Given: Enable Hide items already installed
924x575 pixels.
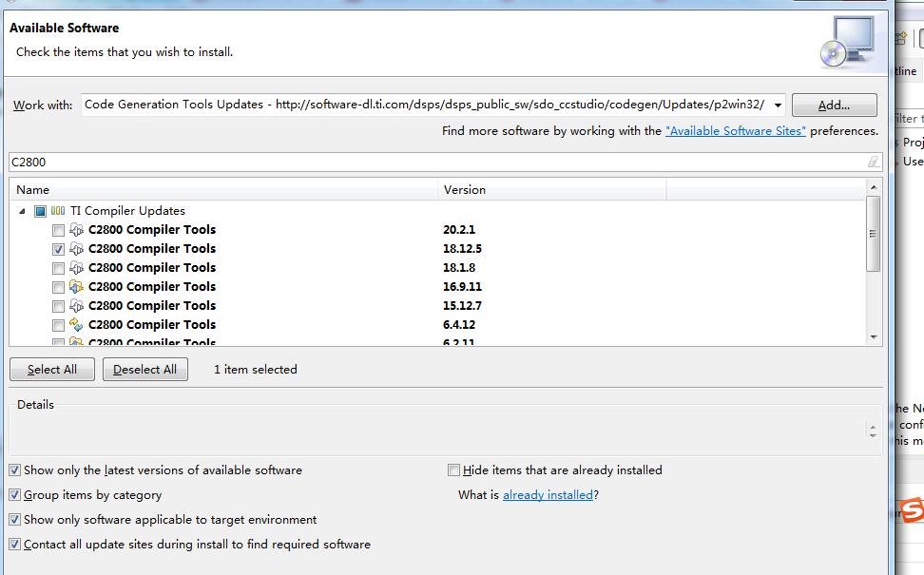Looking at the screenshot, I should [x=454, y=470].
